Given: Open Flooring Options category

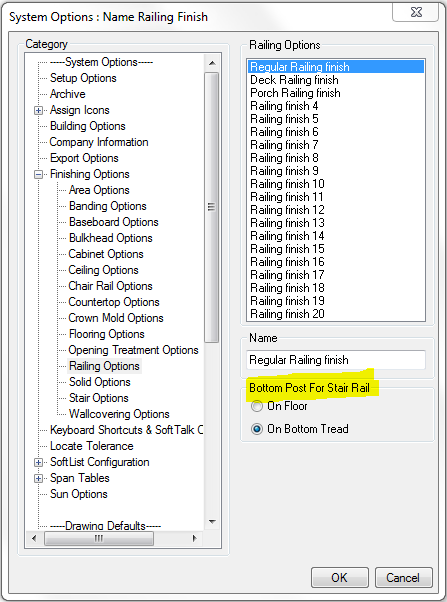Looking at the screenshot, I should pyautogui.click(x=106, y=334).
